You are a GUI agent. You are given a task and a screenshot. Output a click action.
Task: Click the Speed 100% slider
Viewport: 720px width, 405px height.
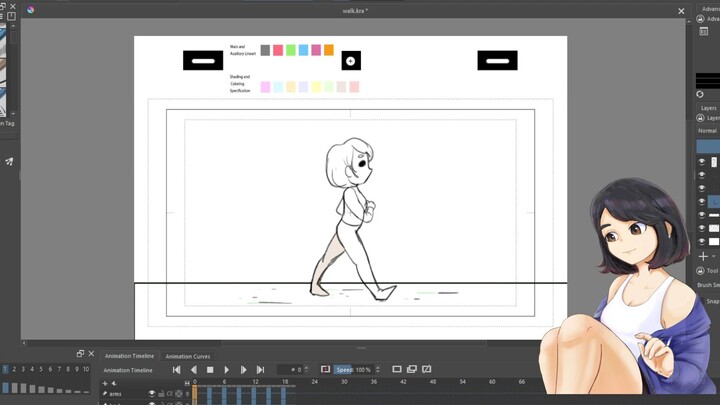pyautogui.click(x=354, y=370)
